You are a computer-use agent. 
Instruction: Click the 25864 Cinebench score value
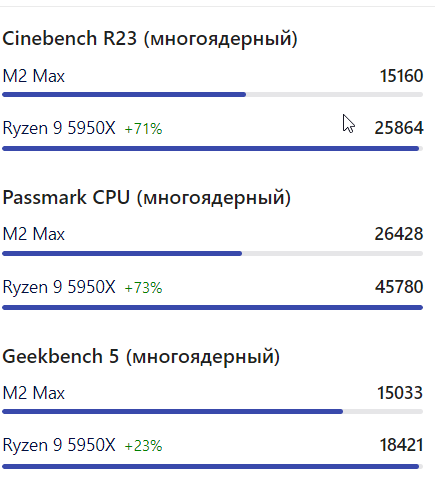tap(399, 128)
